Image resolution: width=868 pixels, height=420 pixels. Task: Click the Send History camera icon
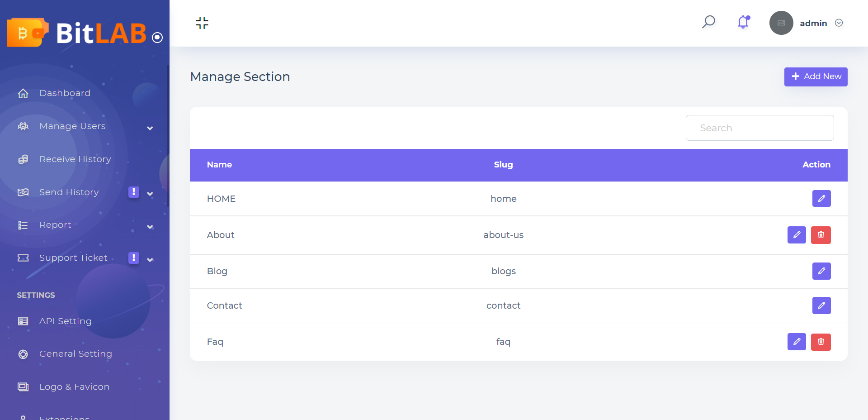(23, 192)
